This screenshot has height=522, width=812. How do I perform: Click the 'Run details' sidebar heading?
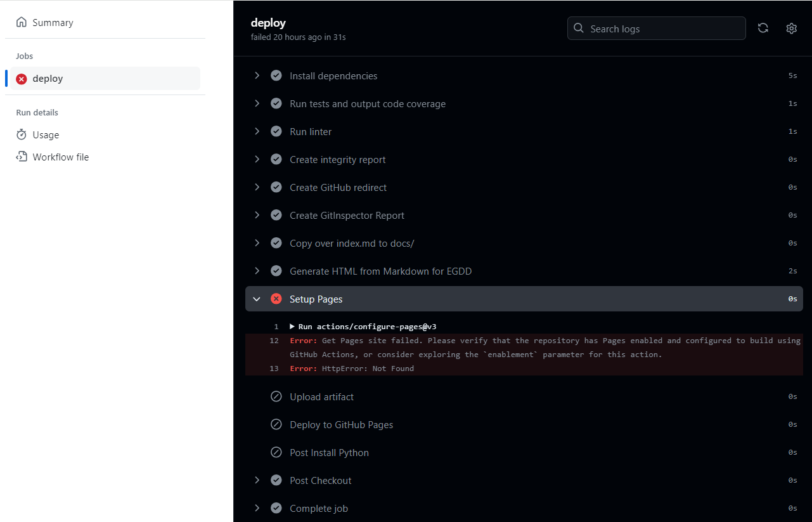[x=37, y=112]
